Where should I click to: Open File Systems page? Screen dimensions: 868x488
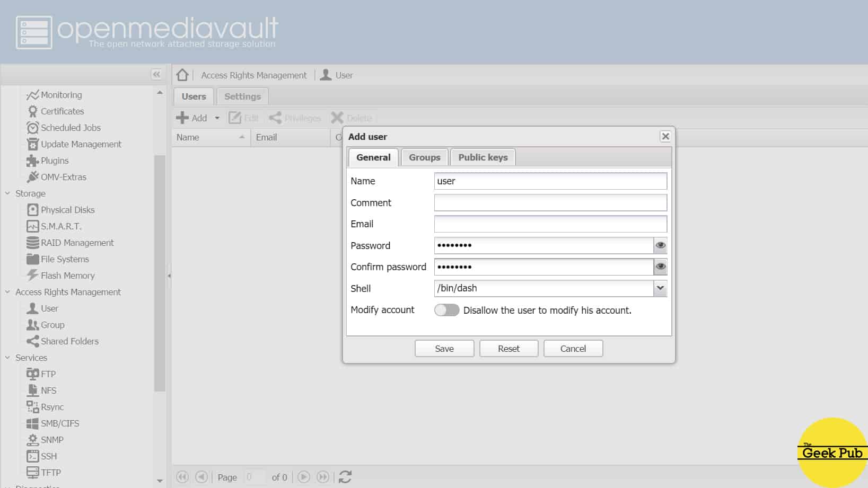click(x=58, y=259)
